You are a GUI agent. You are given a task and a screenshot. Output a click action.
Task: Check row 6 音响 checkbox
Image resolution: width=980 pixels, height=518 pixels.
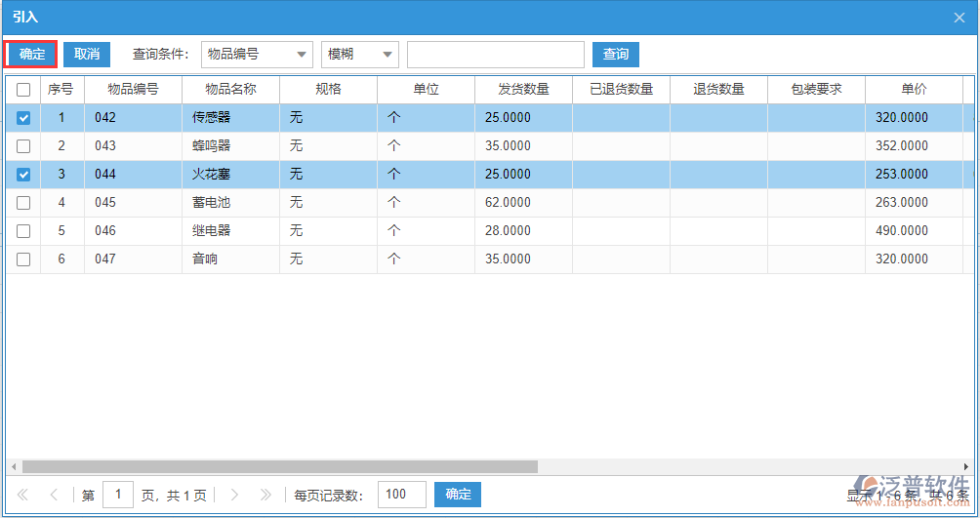pos(23,259)
